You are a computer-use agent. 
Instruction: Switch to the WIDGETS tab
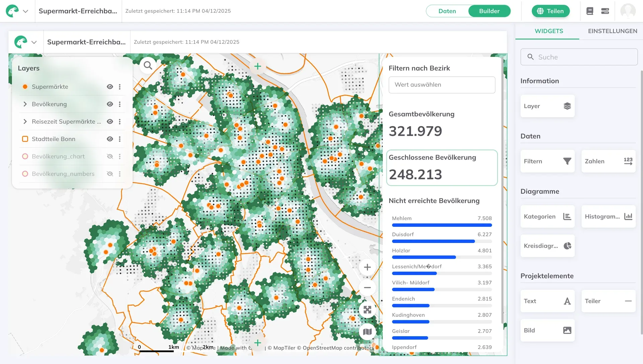[x=549, y=31]
